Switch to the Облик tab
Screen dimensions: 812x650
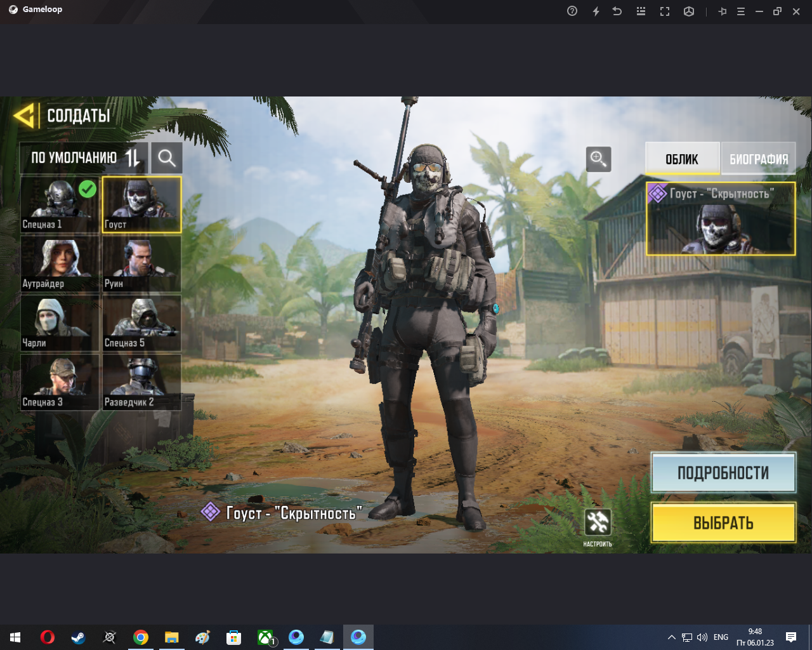point(683,159)
